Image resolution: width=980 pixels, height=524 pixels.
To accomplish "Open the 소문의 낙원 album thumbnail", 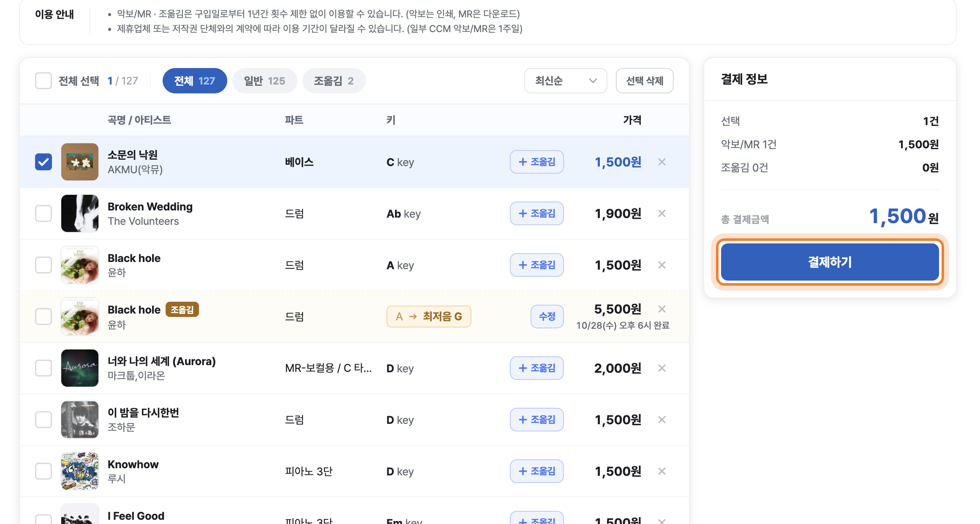I will (x=80, y=162).
